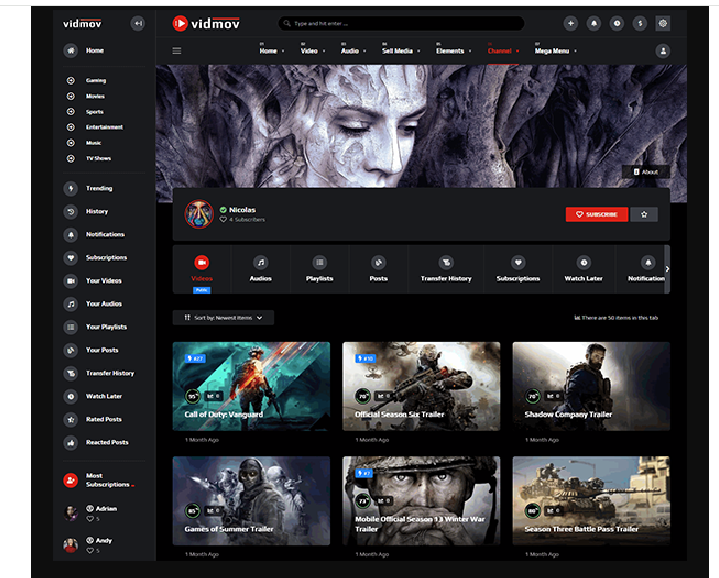The width and height of the screenshot is (719, 578).
Task: Open settings gear icon in header
Action: point(663,23)
